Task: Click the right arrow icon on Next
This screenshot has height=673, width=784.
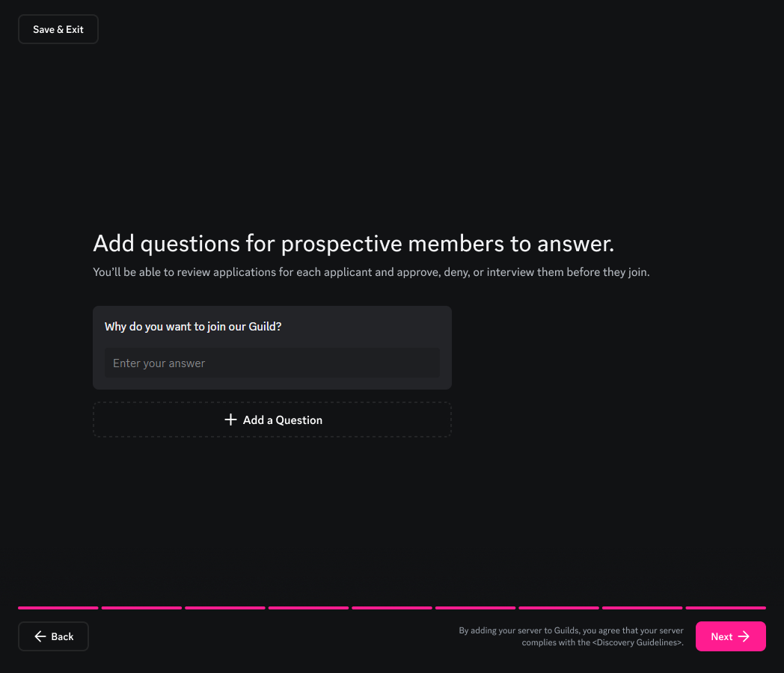Action: (x=744, y=636)
